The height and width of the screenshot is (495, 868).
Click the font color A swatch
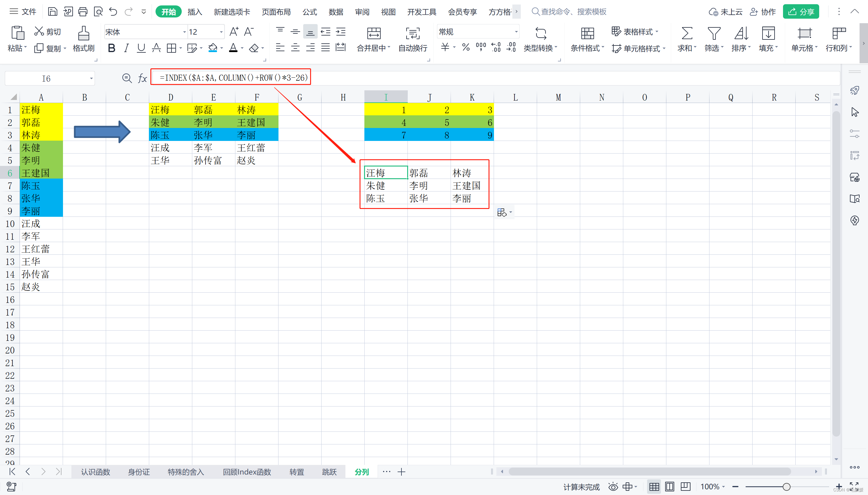tap(233, 48)
